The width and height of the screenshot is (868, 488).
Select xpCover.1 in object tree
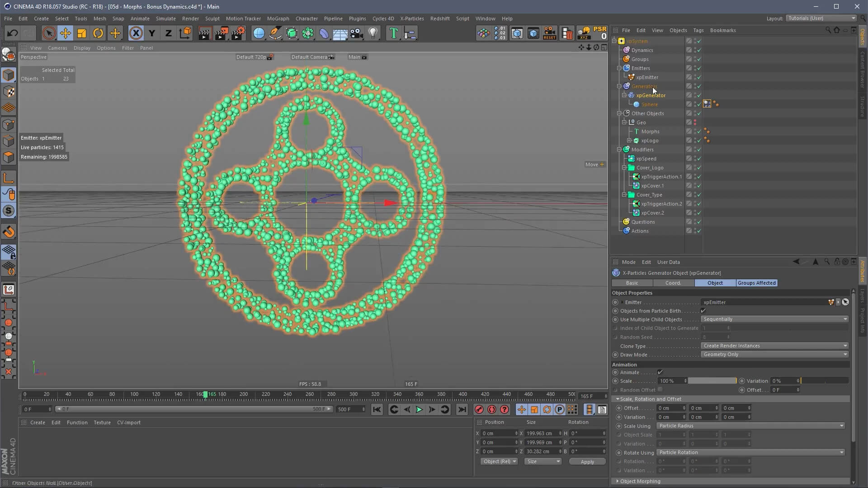[652, 186]
